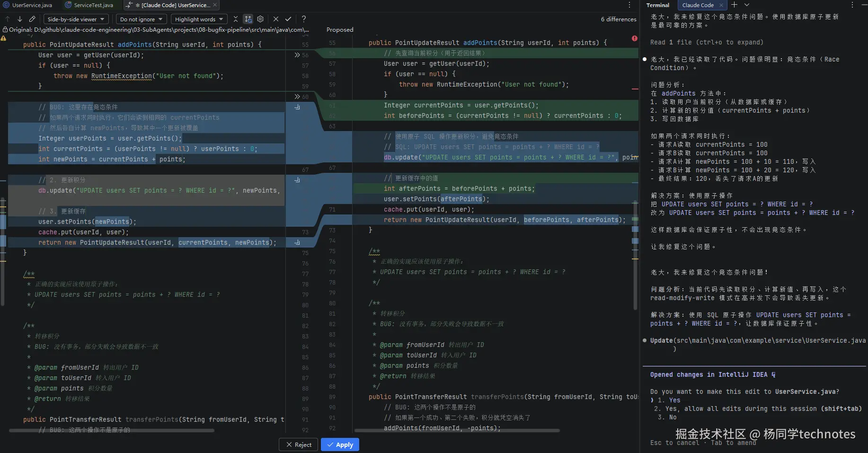
Task: Select option '1. Yes' in Claude prompt
Action: coord(669,400)
